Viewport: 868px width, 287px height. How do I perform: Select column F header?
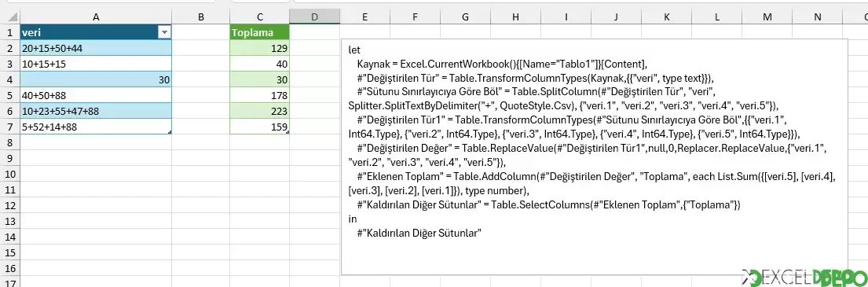tap(416, 17)
